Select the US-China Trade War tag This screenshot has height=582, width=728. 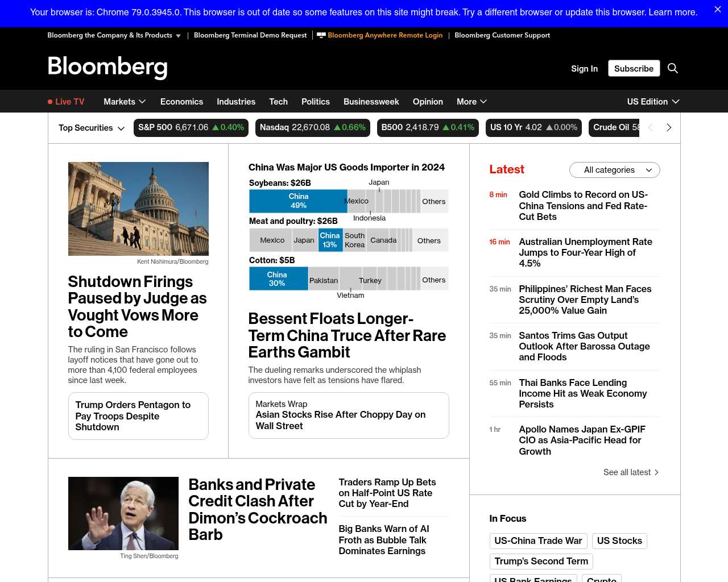tap(538, 541)
